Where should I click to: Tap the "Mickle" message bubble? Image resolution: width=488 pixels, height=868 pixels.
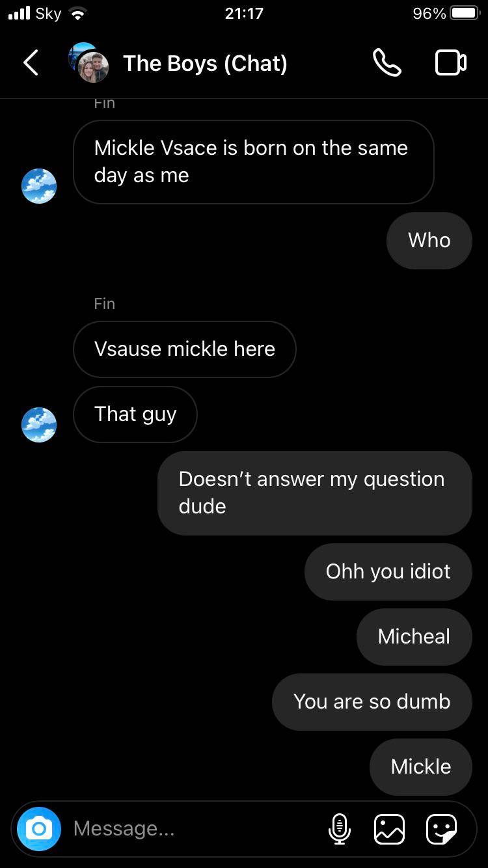tap(420, 766)
